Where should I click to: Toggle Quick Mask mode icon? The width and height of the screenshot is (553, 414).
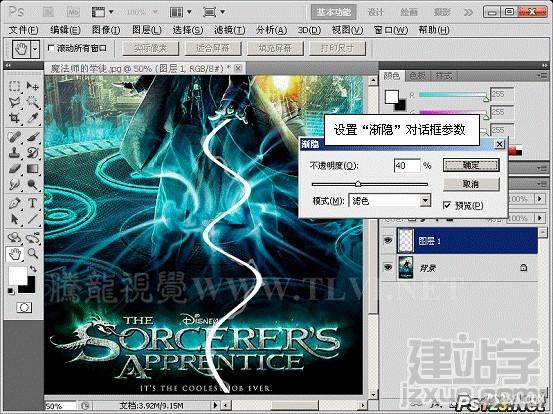[24, 308]
